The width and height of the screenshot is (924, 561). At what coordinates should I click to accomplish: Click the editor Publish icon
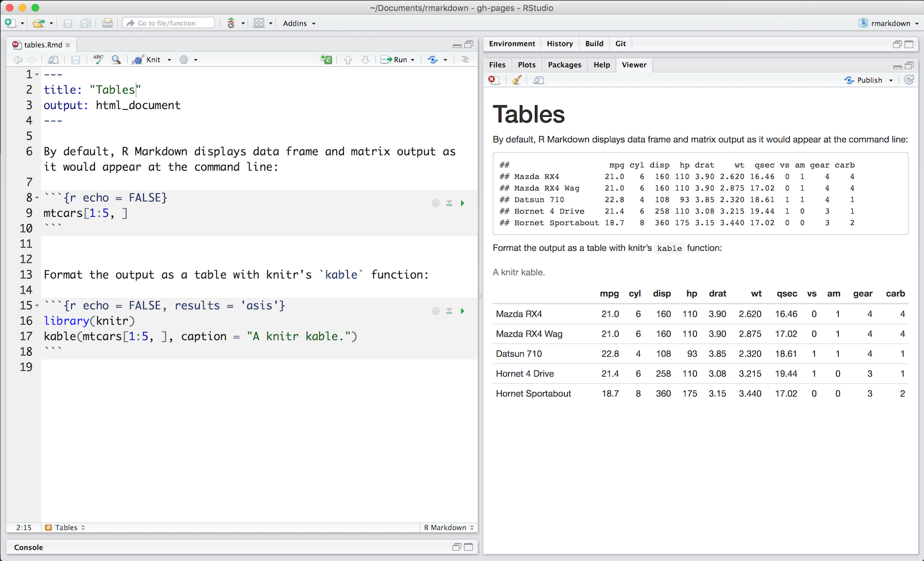tap(433, 60)
